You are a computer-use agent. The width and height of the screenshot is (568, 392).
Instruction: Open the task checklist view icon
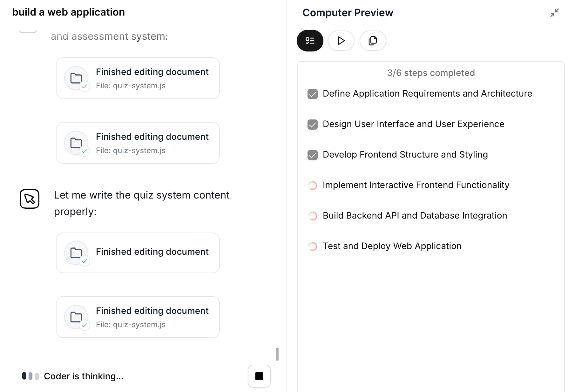(310, 41)
